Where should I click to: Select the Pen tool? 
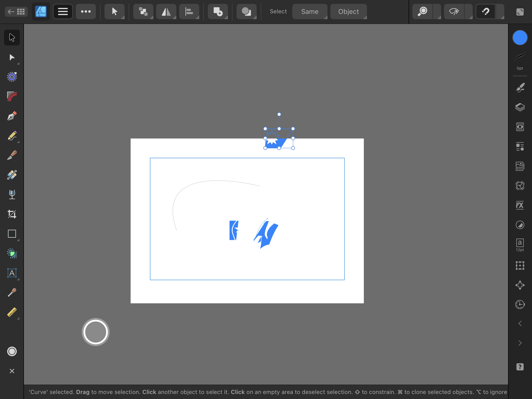(12, 116)
